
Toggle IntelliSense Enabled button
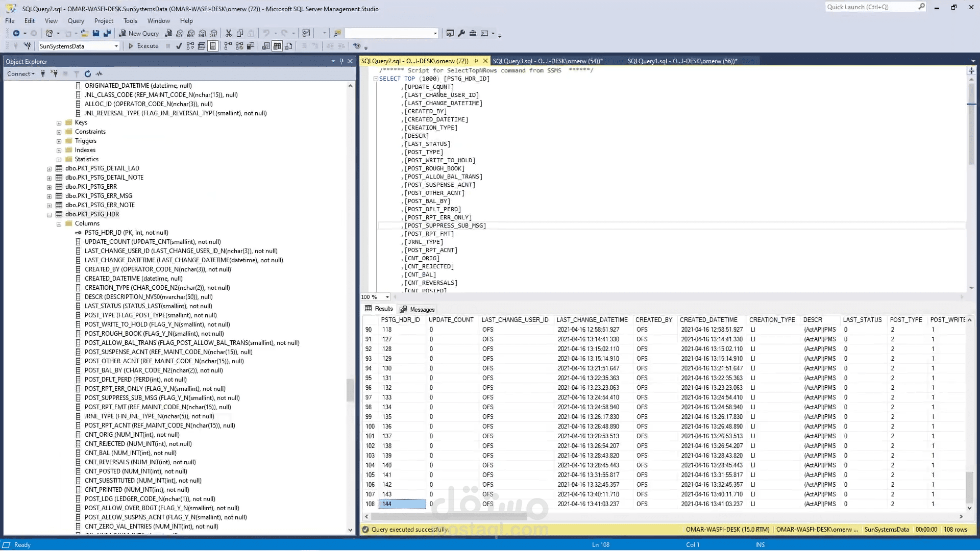coord(213,46)
